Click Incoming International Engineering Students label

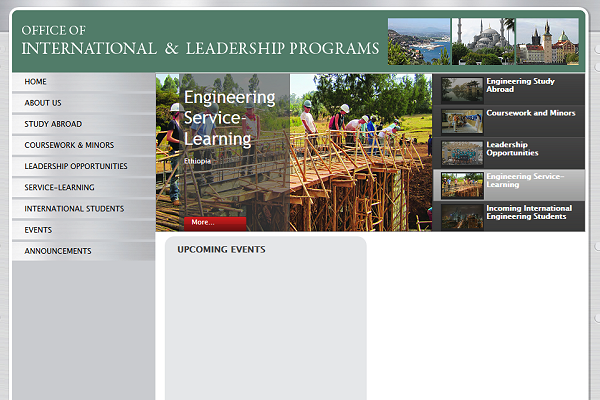[x=529, y=212]
